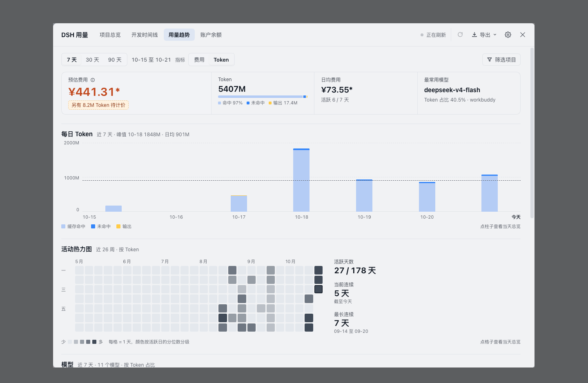
Task: Click today's bar labeled 今天
Action: (490, 193)
